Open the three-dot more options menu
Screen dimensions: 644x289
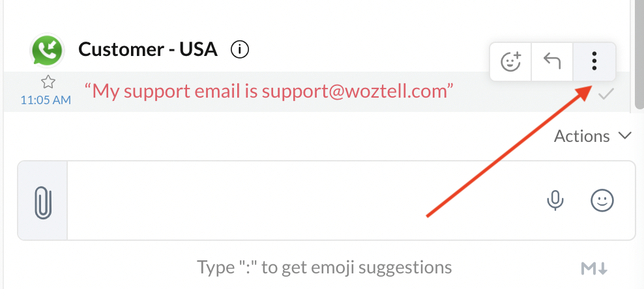pyautogui.click(x=594, y=61)
